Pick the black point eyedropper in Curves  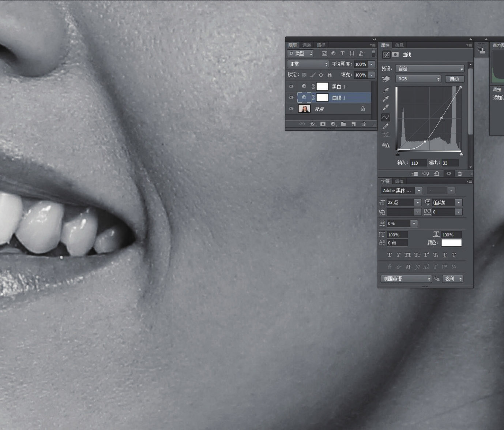385,90
